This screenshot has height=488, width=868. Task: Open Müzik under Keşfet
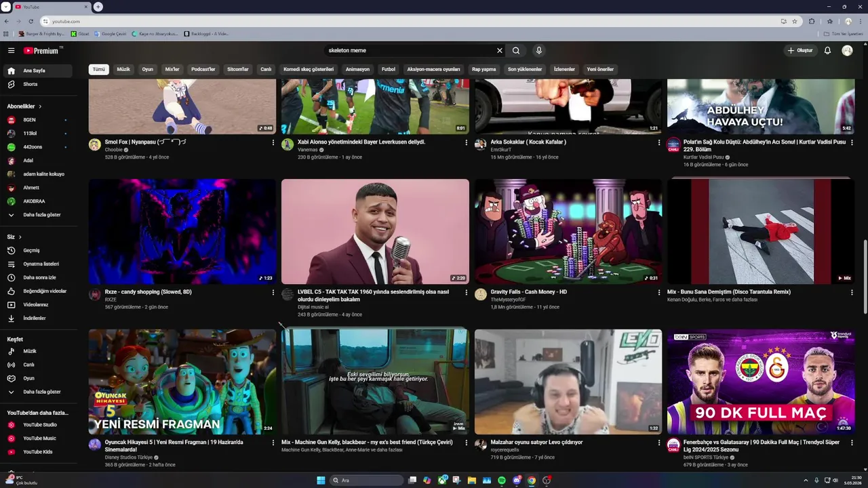[39, 351]
